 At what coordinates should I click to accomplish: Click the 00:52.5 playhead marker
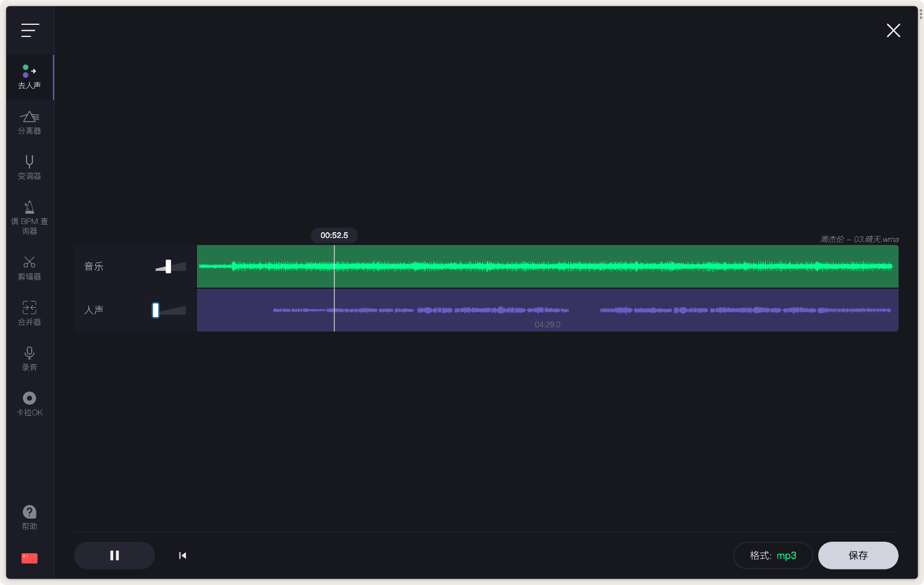334,235
